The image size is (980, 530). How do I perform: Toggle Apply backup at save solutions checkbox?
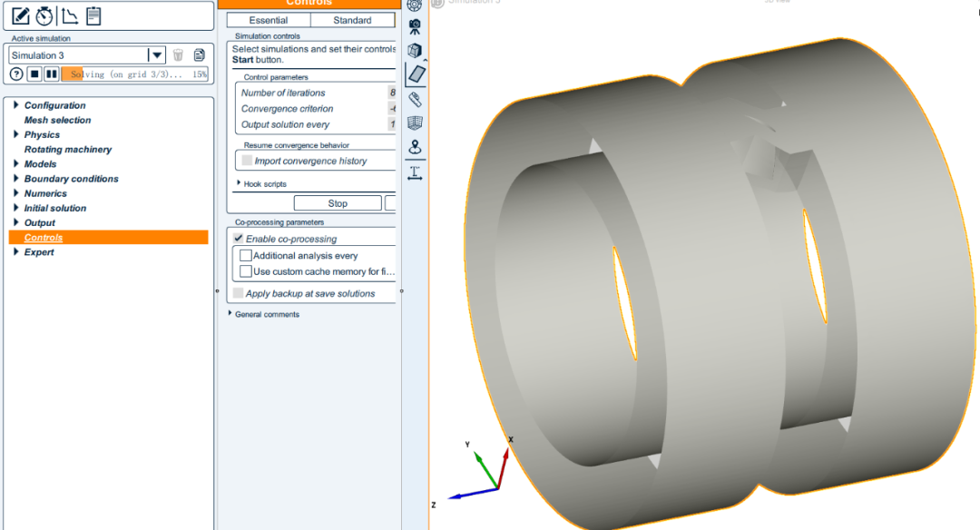tap(238, 293)
